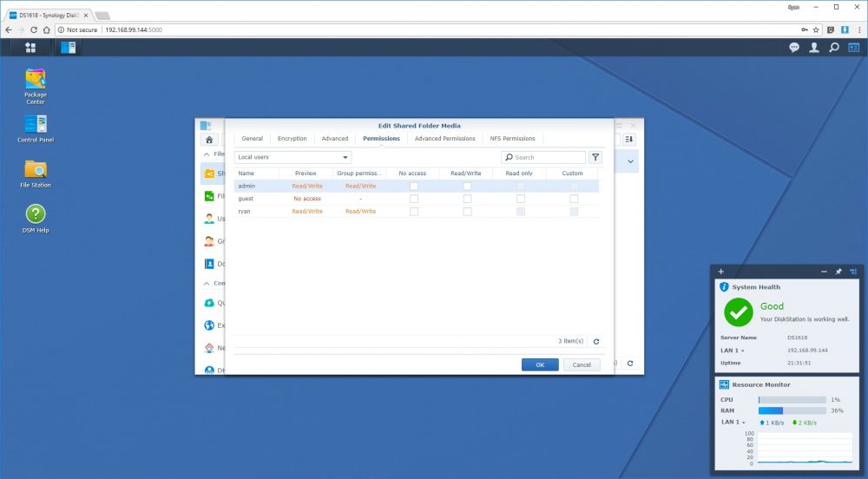This screenshot has height=479, width=868.
Task: Click the network usage graph
Action: click(x=805, y=448)
